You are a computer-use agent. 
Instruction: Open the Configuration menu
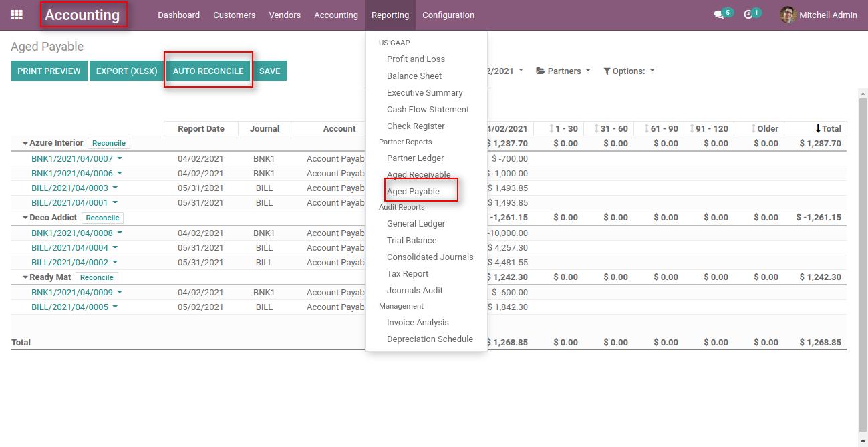(448, 15)
